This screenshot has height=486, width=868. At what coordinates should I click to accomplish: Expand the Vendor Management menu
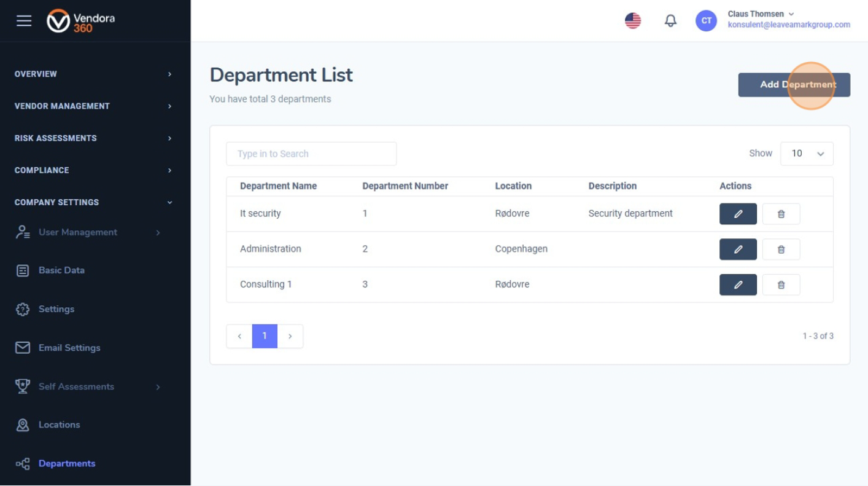click(92, 106)
